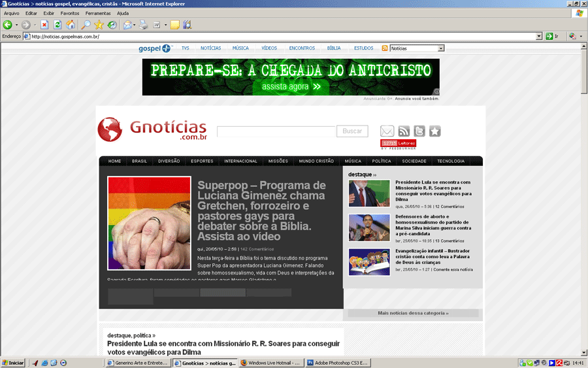
Task: Open the Arquivo menu
Action: (11, 13)
